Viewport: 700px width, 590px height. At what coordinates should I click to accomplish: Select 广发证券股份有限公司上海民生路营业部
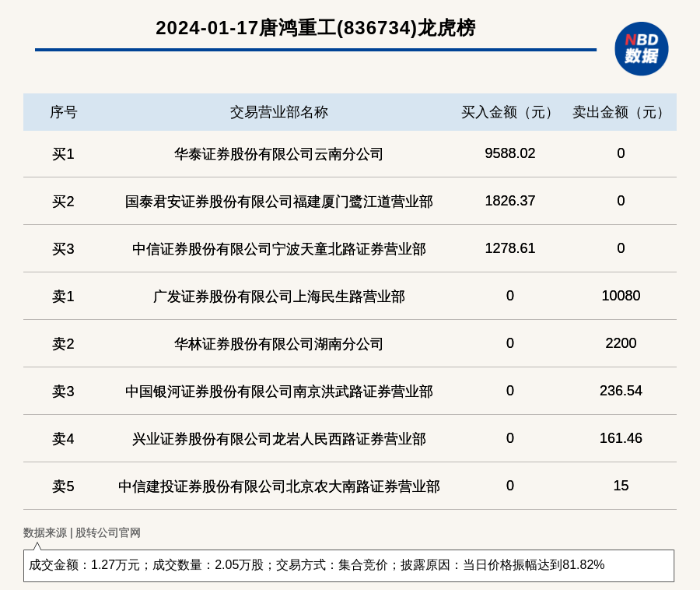279,296
